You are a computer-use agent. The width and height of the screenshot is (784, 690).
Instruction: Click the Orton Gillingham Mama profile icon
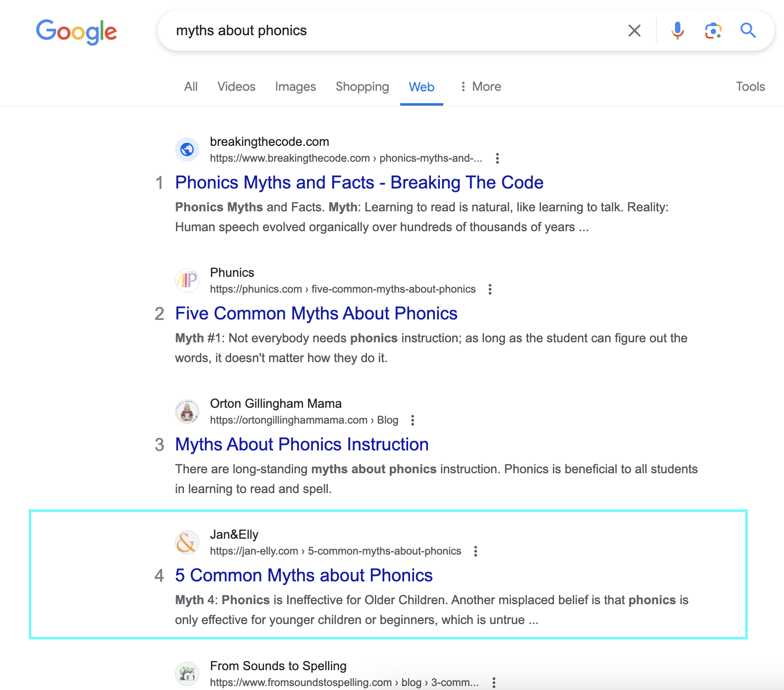coord(187,411)
